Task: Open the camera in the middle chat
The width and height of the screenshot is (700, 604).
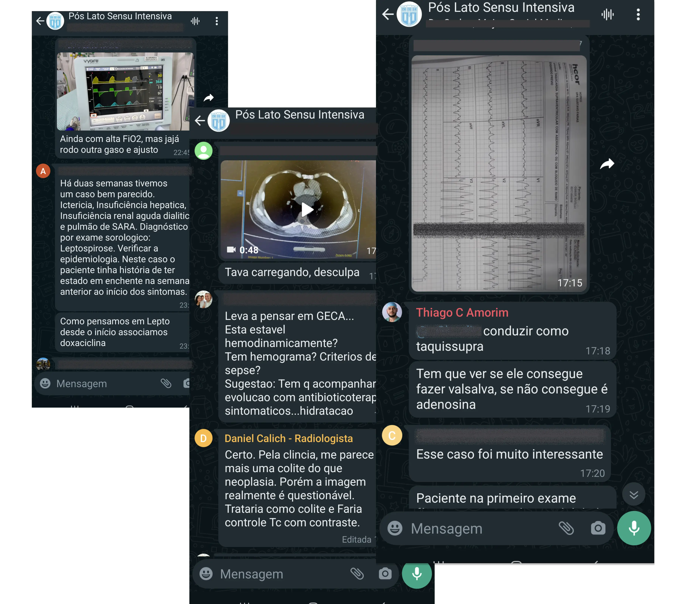Action: click(x=385, y=574)
